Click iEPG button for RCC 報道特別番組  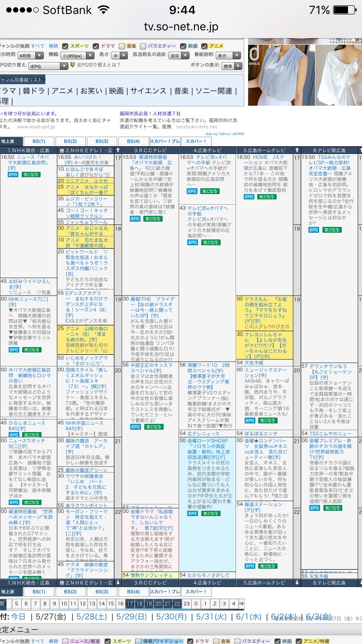135,218
